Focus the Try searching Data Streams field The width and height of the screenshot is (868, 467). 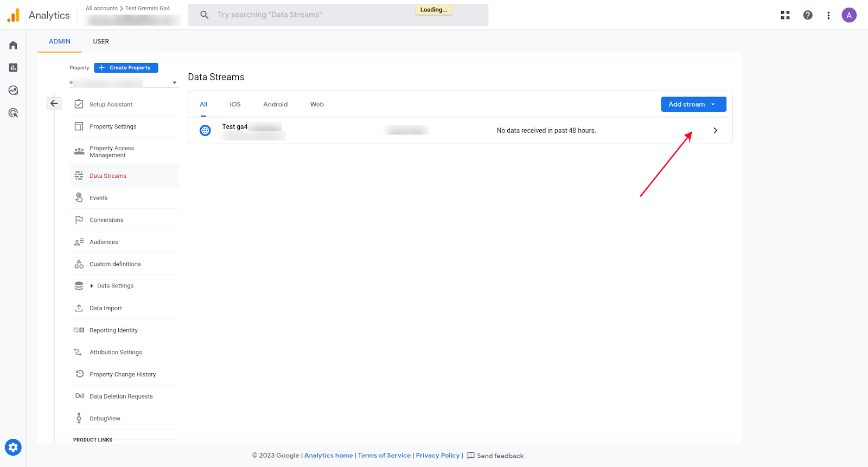tap(338, 15)
